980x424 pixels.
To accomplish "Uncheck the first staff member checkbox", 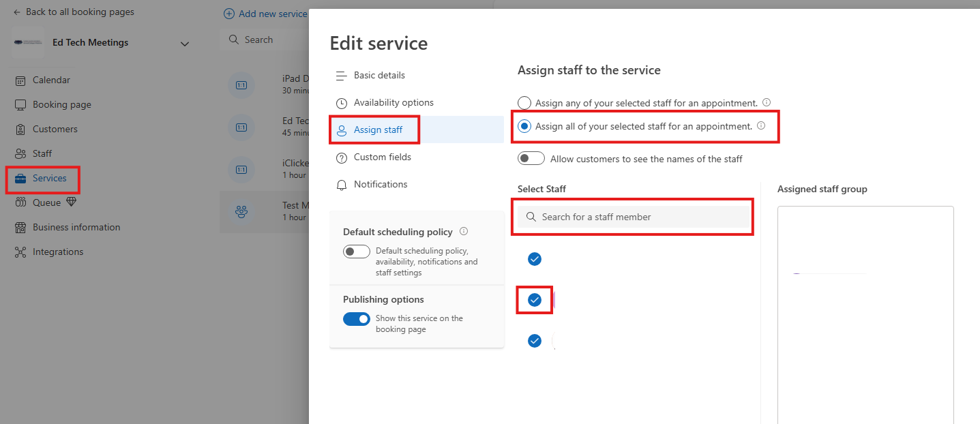I will pyautogui.click(x=535, y=259).
